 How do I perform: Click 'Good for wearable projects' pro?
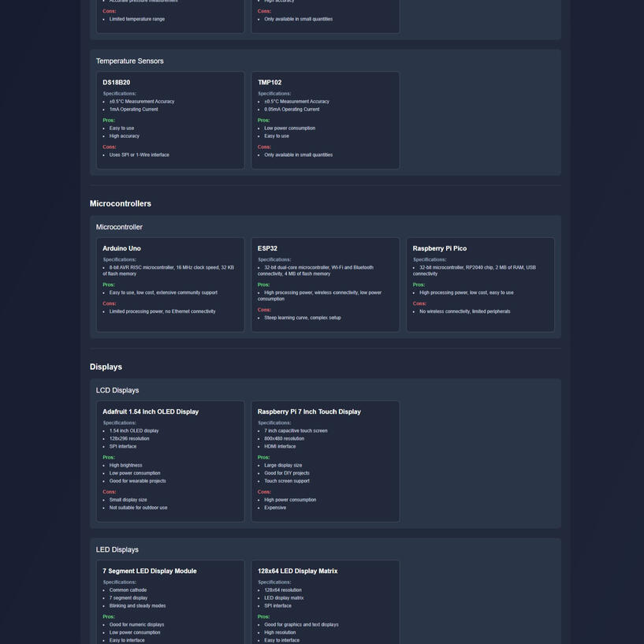pos(138,481)
